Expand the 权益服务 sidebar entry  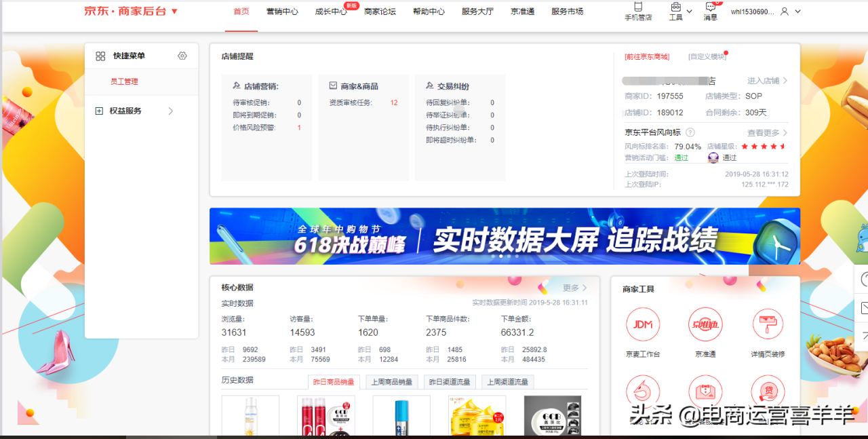point(170,111)
